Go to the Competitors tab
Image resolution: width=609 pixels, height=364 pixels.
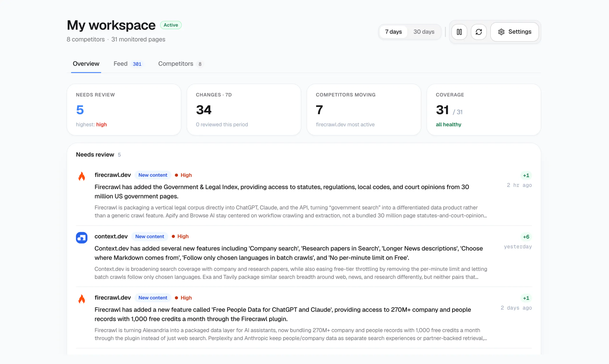[181, 64]
